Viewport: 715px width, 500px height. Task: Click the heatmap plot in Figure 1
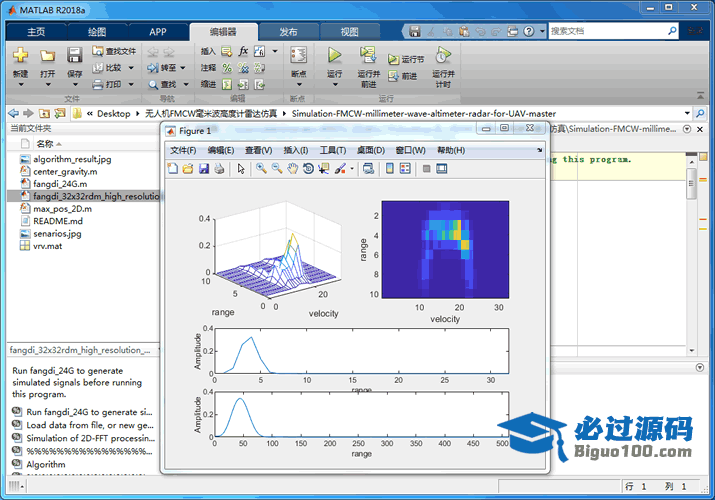444,247
